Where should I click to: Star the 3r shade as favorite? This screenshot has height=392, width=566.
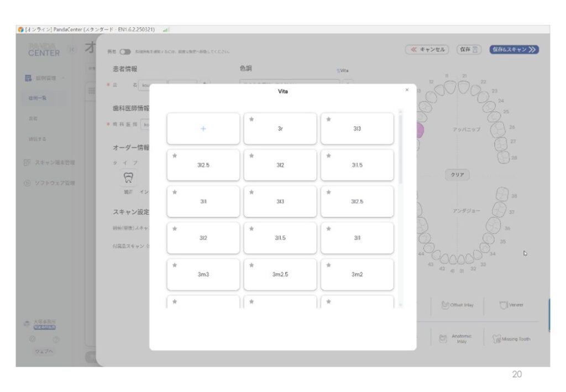click(252, 119)
